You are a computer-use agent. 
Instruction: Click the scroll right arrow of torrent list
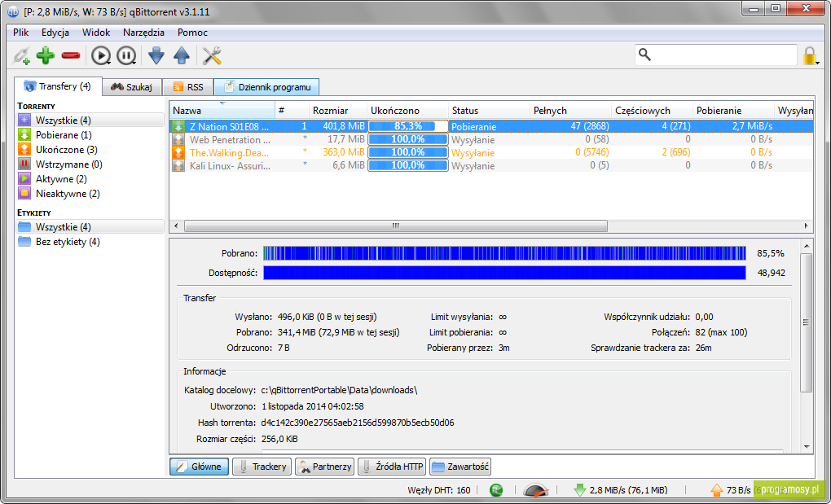[x=807, y=226]
